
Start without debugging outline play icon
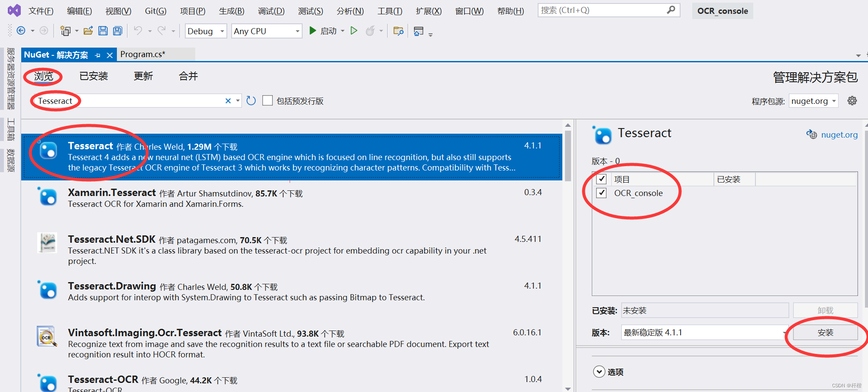click(x=354, y=31)
